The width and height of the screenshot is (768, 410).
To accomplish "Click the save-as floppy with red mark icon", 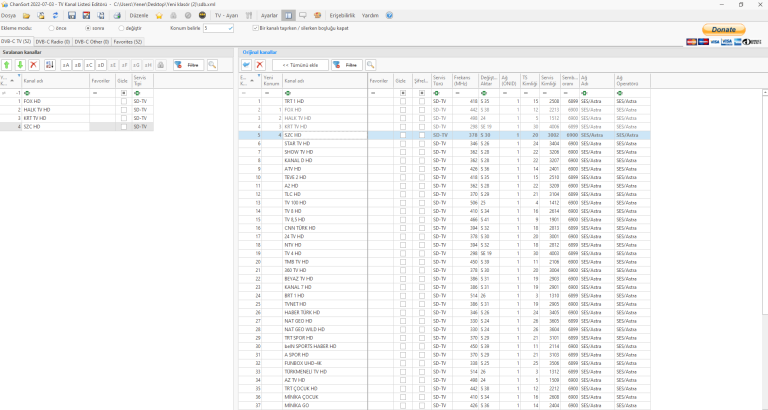I will [86, 16].
